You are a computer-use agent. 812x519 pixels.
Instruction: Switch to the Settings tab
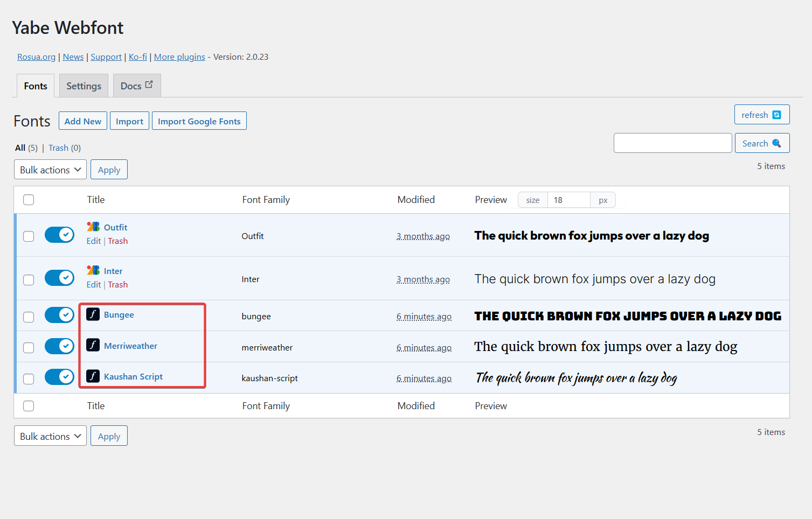click(84, 86)
